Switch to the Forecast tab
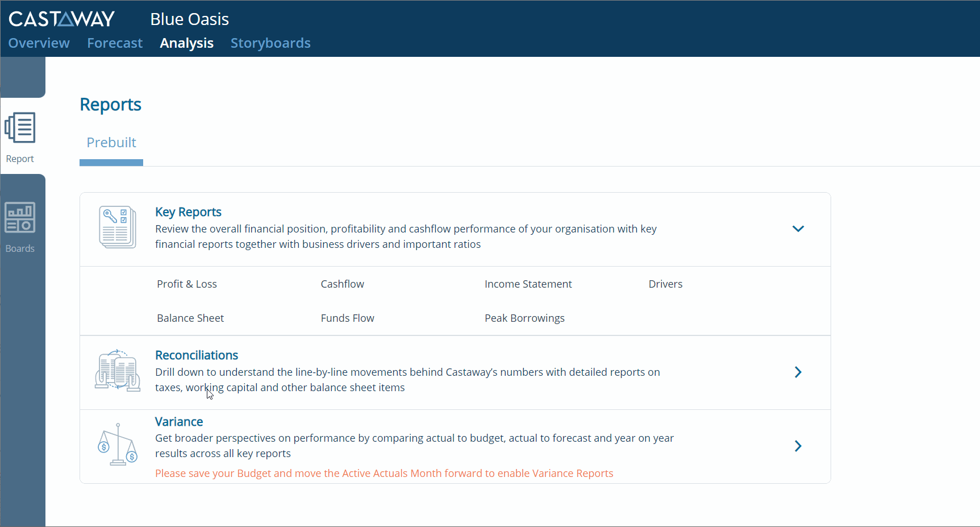The image size is (980, 527). pos(114,43)
